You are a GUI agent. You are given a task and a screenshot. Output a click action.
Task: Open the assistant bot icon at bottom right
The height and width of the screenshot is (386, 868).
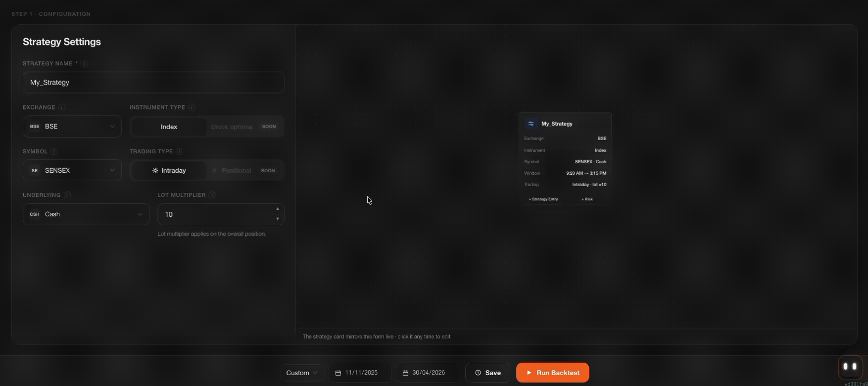tap(850, 367)
